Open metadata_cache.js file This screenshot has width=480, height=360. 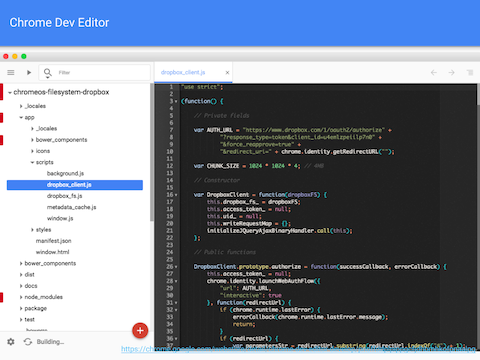pos(71,207)
